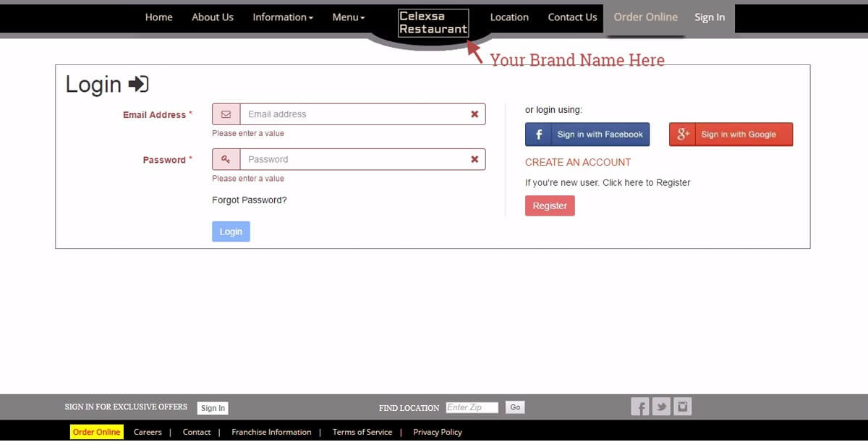Click the Enter Zip input field
The width and height of the screenshot is (868, 442).
pos(472,407)
